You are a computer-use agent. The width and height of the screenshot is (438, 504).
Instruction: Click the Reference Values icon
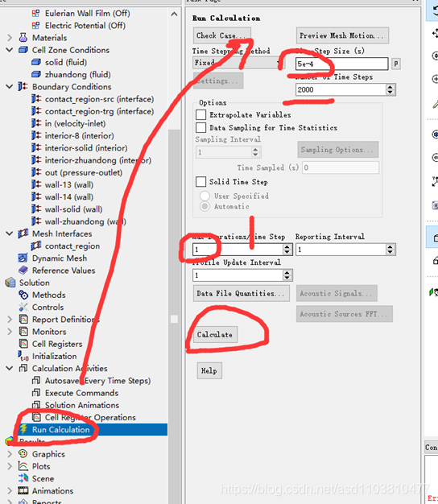coord(23,271)
